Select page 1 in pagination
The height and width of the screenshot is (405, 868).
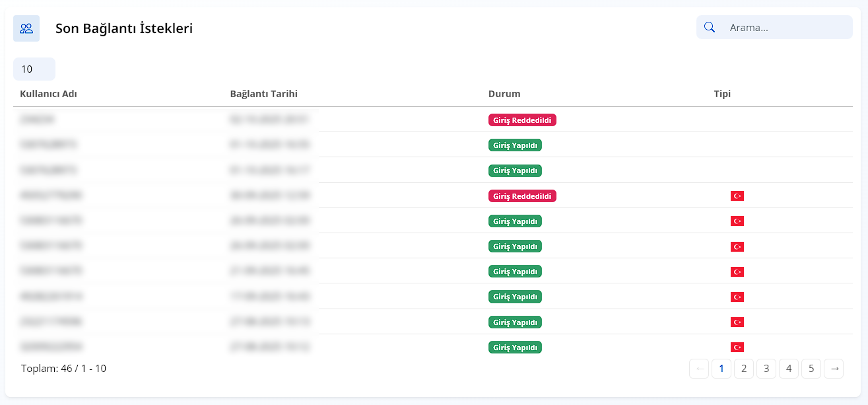pyautogui.click(x=721, y=369)
